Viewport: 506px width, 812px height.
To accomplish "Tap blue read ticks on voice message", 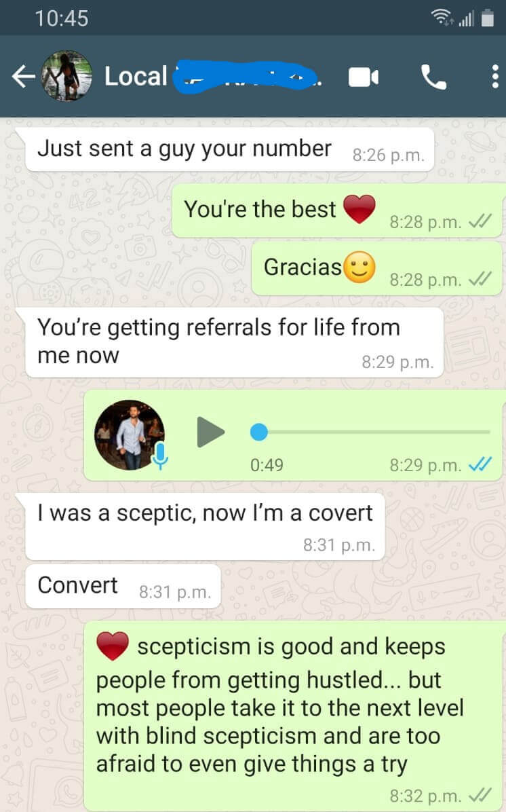I will point(480,464).
